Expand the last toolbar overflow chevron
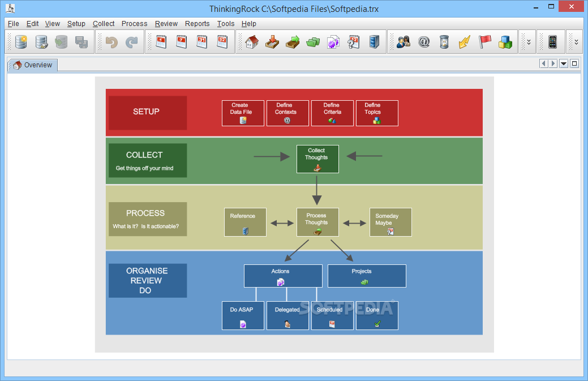The width and height of the screenshot is (588, 381). pyautogui.click(x=576, y=42)
